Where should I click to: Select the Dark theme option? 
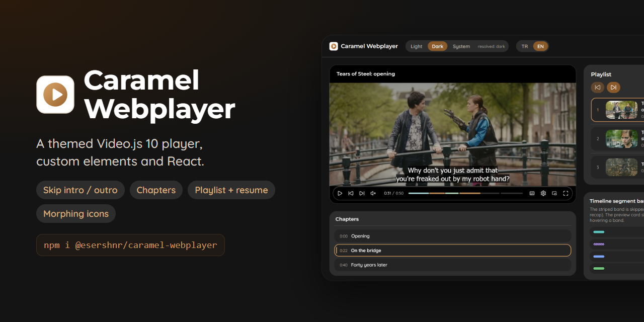point(438,46)
